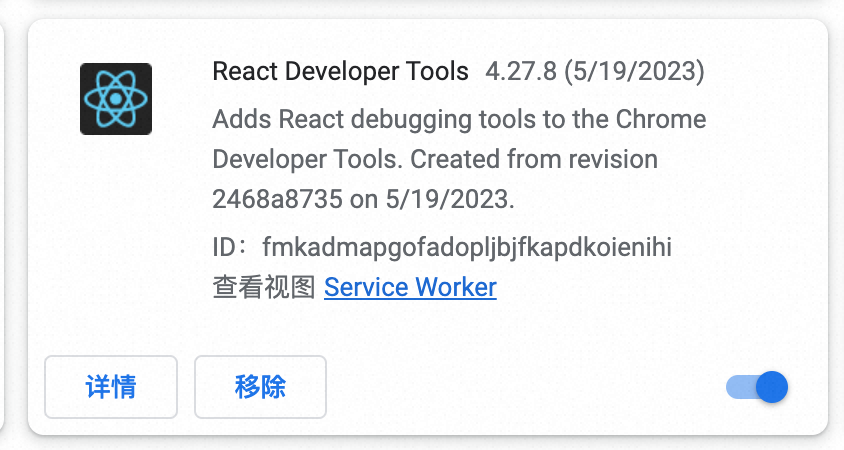Click the version text 4.27.8 (5/19/2023)

[x=595, y=71]
